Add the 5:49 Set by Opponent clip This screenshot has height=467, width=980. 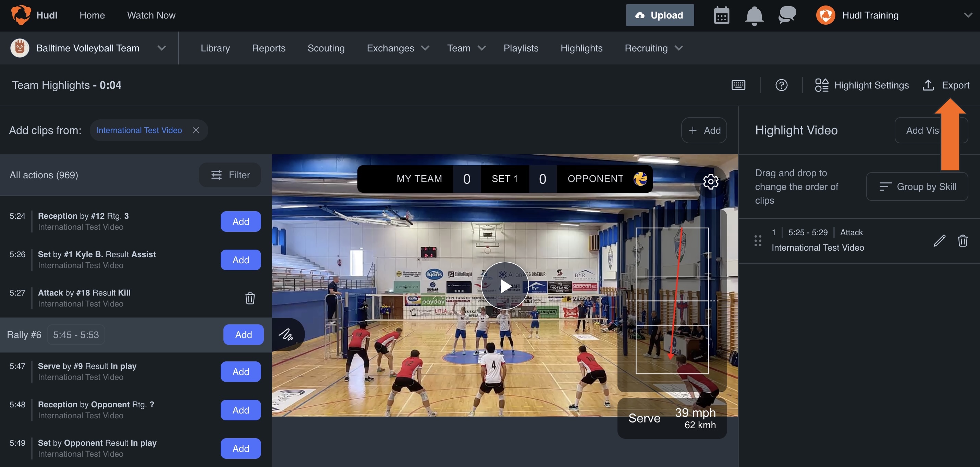pos(241,448)
